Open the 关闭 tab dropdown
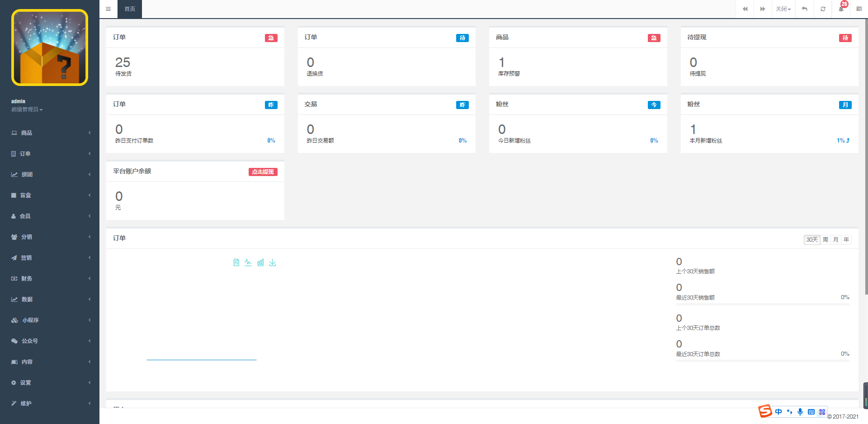The image size is (868, 424). tap(783, 9)
